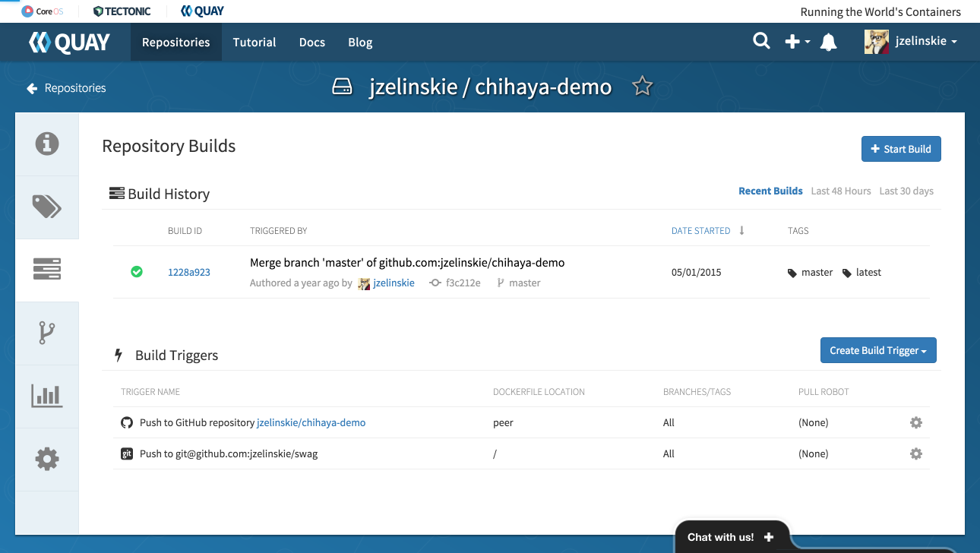The height and width of the screenshot is (553, 980).
Task: Click the Start Build button
Action: point(901,149)
